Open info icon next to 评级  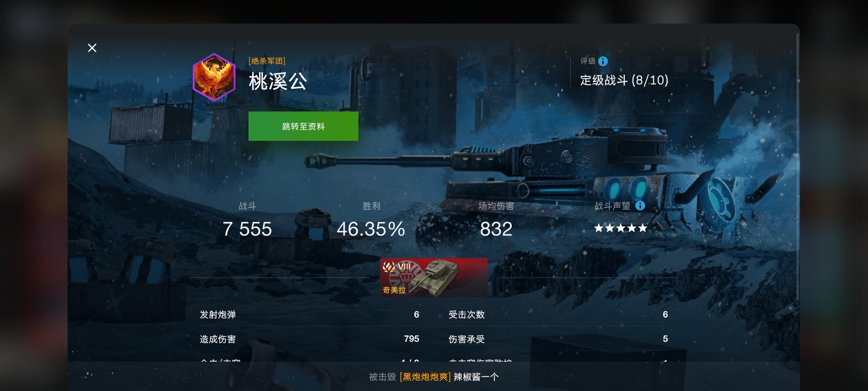point(603,61)
